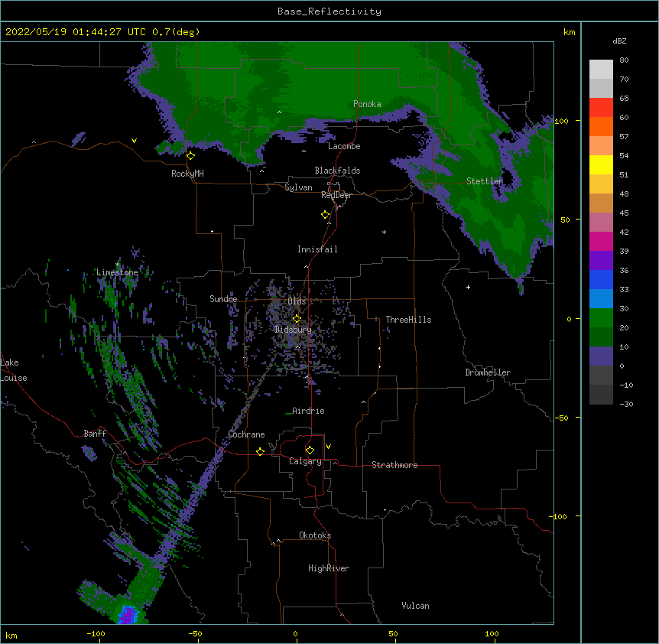Image resolution: width=659 pixels, height=644 pixels.
Task: Click the 80 value in the dBZ legend
Action: coord(624,60)
